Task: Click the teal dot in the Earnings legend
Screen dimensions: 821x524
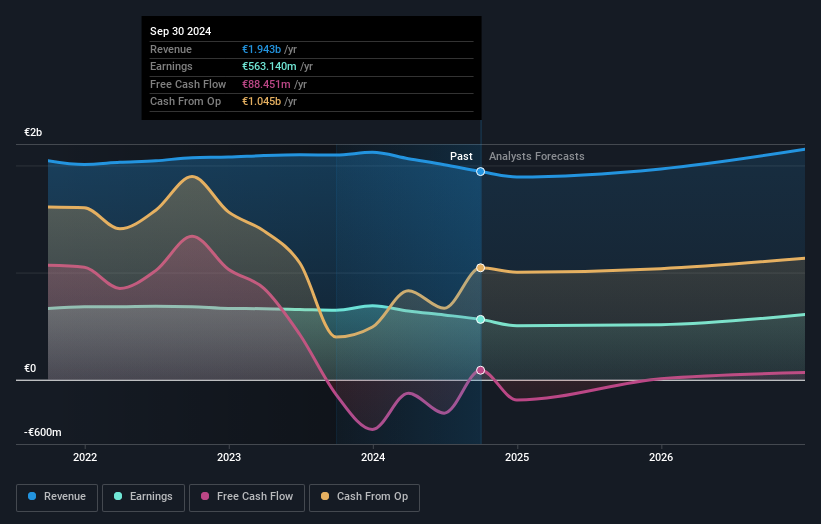Action: [118, 496]
